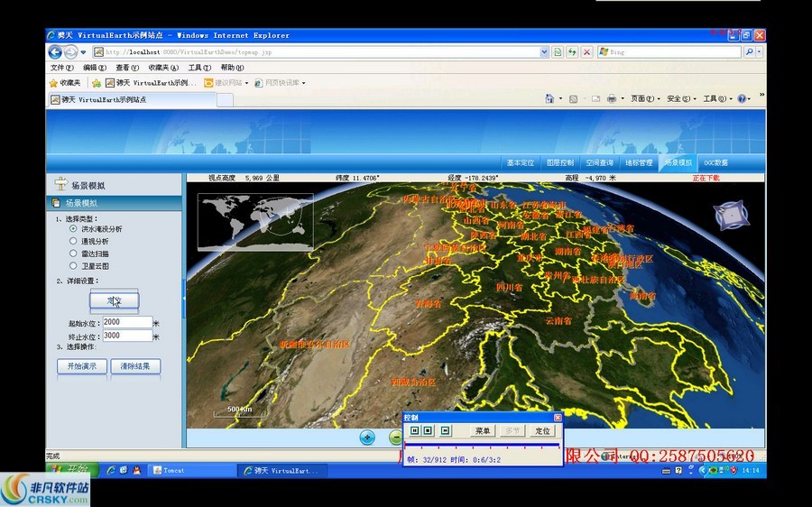Click the address bar URL field

[x=316, y=51]
